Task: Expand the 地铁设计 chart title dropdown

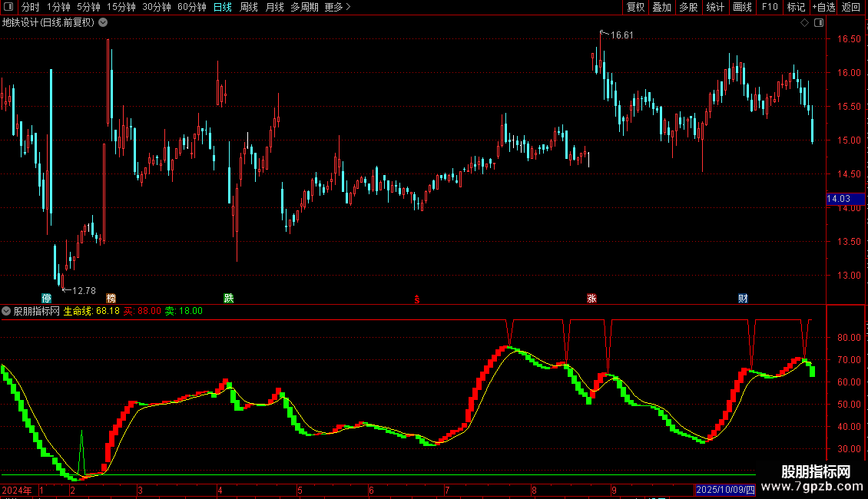Action: click(x=103, y=23)
